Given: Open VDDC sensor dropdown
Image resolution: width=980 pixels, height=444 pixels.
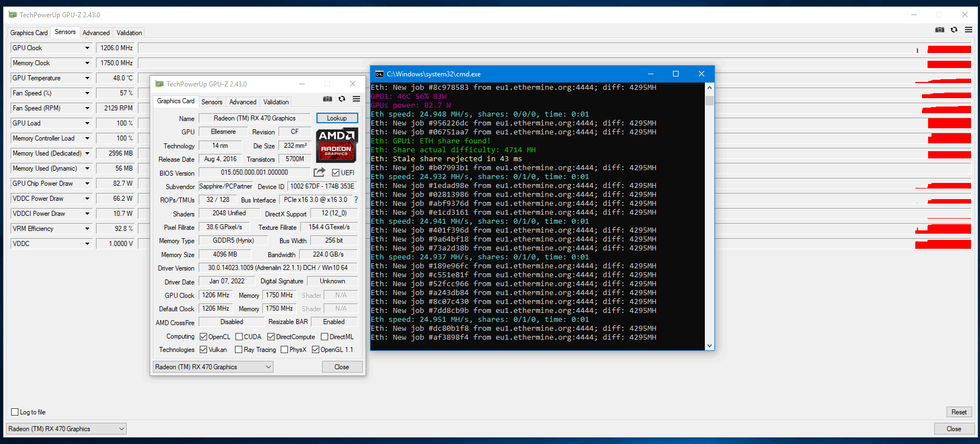Looking at the screenshot, I should click(x=87, y=244).
